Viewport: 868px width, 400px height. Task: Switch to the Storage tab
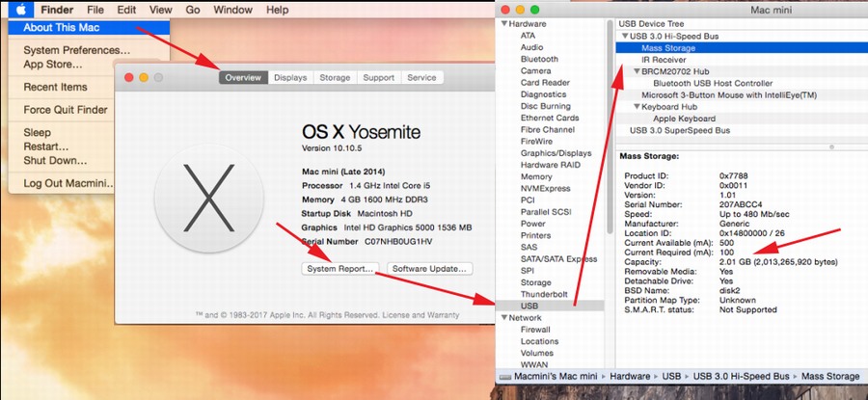pyautogui.click(x=335, y=77)
